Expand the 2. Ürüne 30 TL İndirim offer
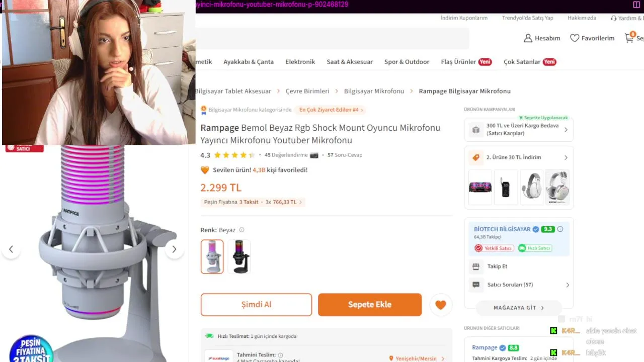 [519, 157]
